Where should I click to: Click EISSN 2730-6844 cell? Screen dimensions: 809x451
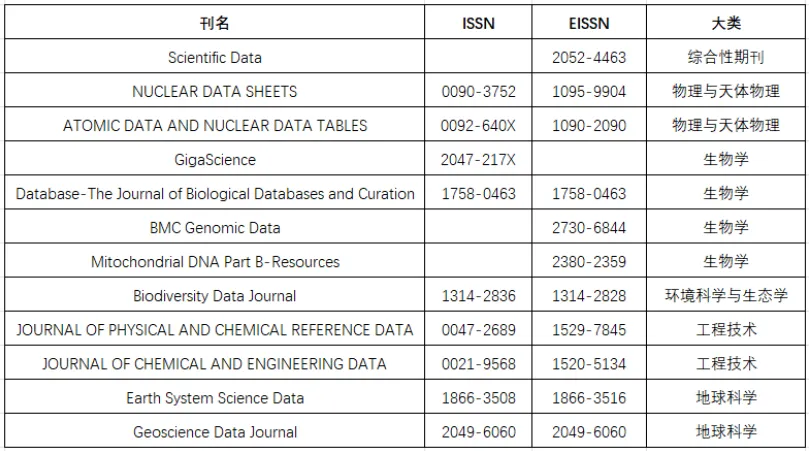(x=589, y=227)
